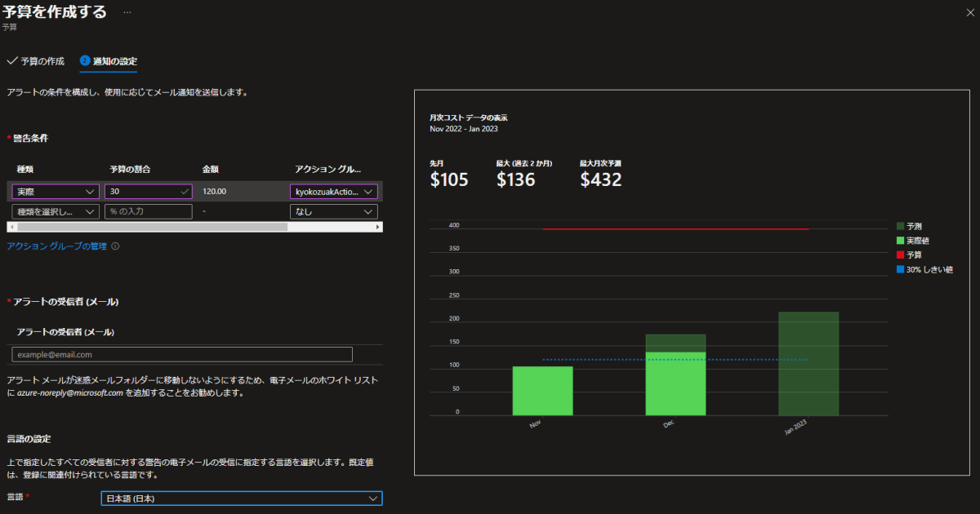
Task: Click the 120.00 amount cell
Action: click(x=215, y=192)
